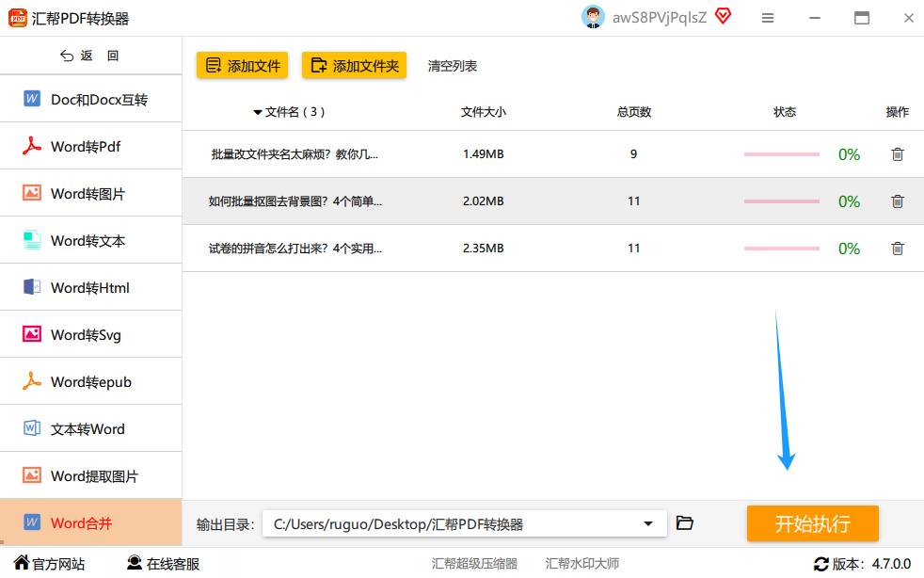
Task: Open the 官方网站 link
Action: click(x=57, y=564)
